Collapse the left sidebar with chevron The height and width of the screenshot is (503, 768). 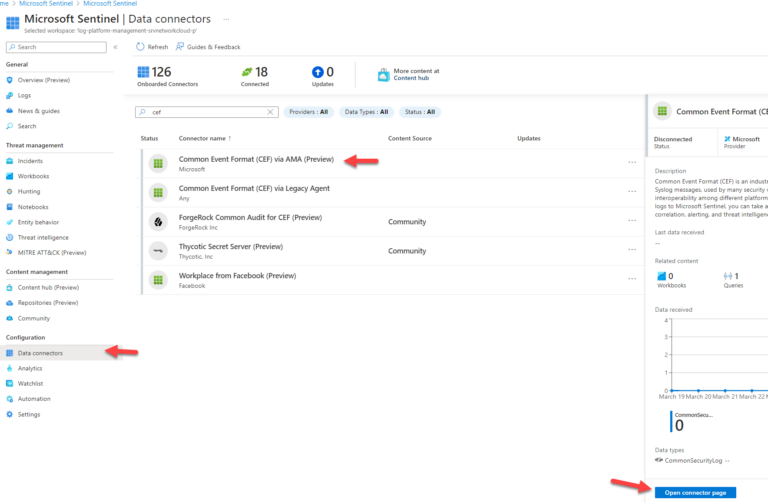(x=115, y=47)
